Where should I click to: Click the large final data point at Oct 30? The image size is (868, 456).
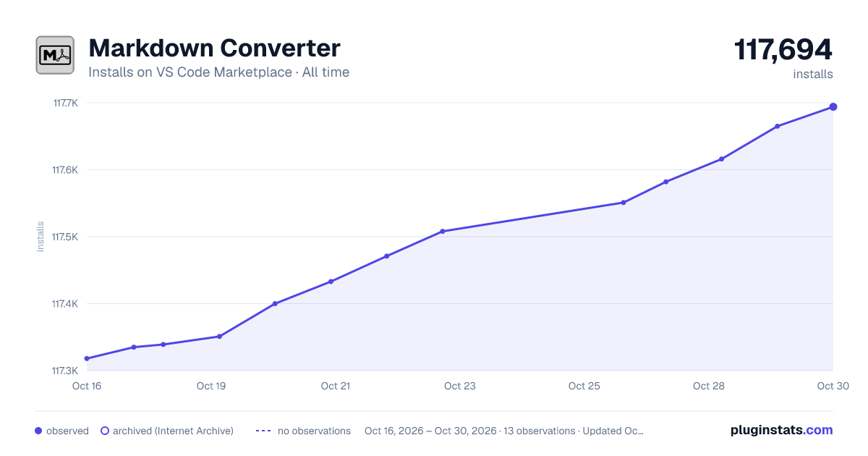(x=833, y=107)
